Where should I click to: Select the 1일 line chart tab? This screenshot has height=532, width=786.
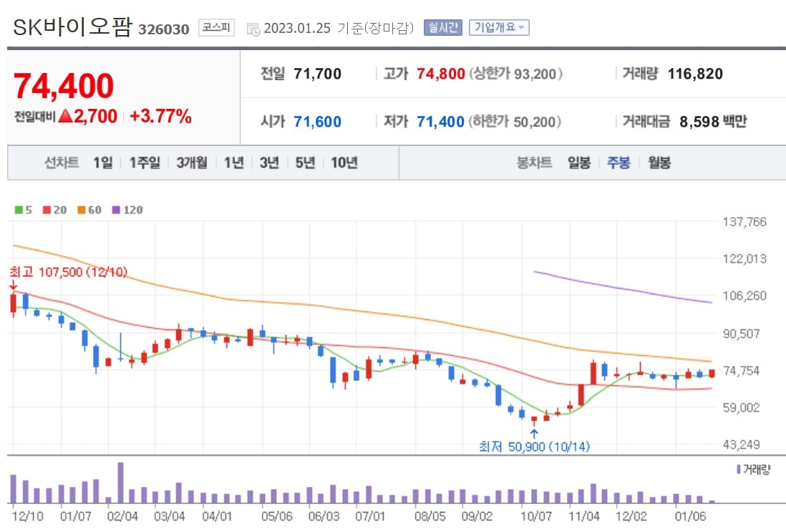(x=103, y=163)
